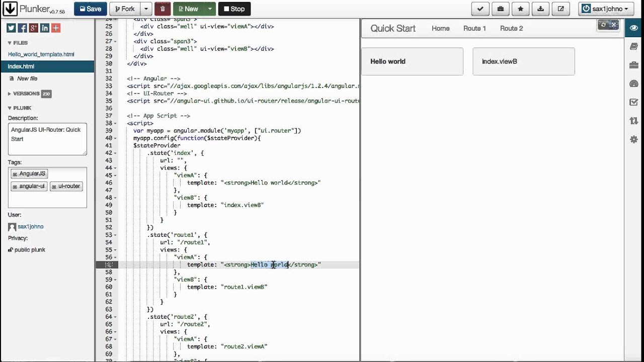
Task: Click the checkmark toolbar button
Action: click(x=480, y=9)
